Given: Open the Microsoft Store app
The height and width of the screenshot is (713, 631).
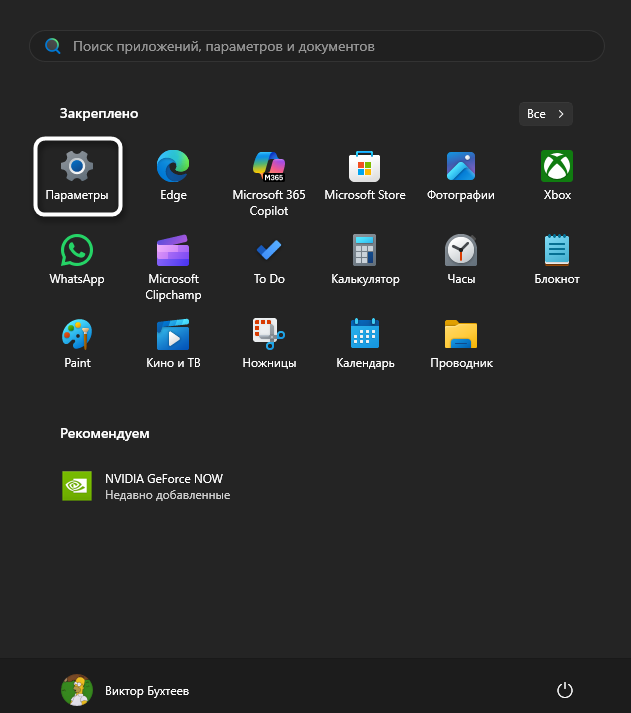Looking at the screenshot, I should coord(365,176).
